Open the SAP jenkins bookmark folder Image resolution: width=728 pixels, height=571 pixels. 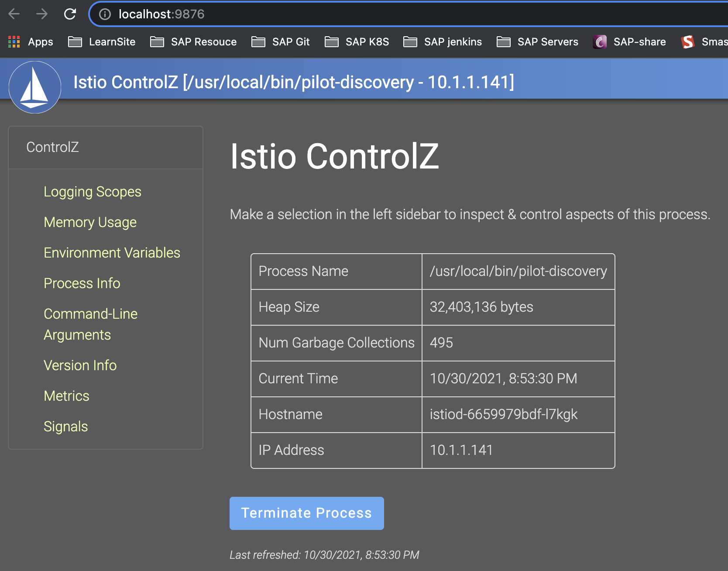pyautogui.click(x=443, y=42)
